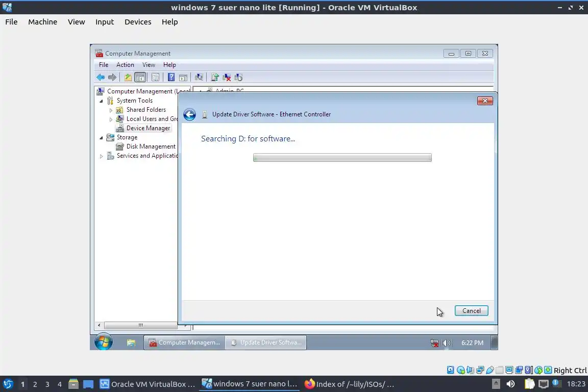This screenshot has height=392, width=588.
Task: Click VirtualBox recording indicator icon
Action: pos(519,370)
